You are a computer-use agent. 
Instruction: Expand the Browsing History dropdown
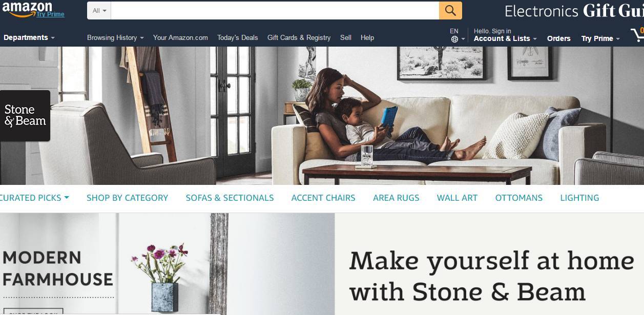[x=115, y=37]
